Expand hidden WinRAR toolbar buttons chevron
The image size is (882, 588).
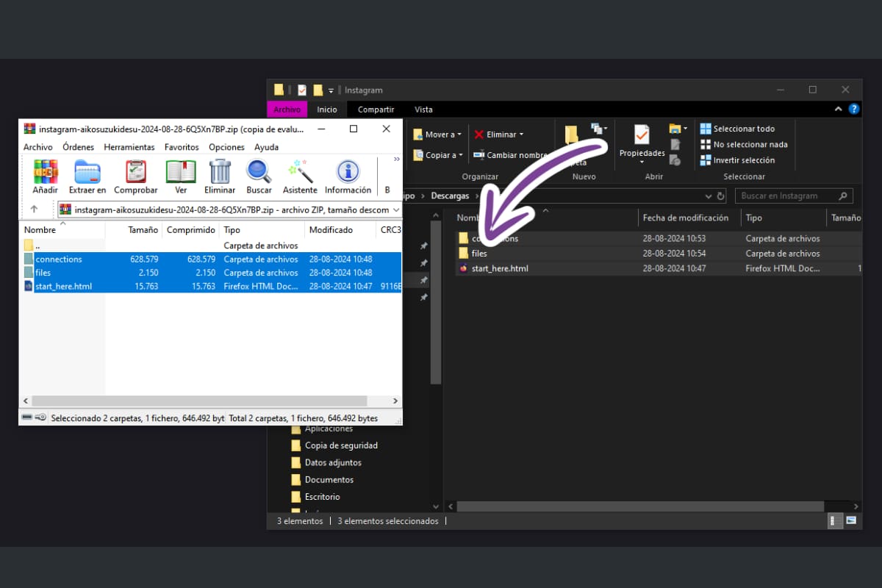(x=397, y=159)
